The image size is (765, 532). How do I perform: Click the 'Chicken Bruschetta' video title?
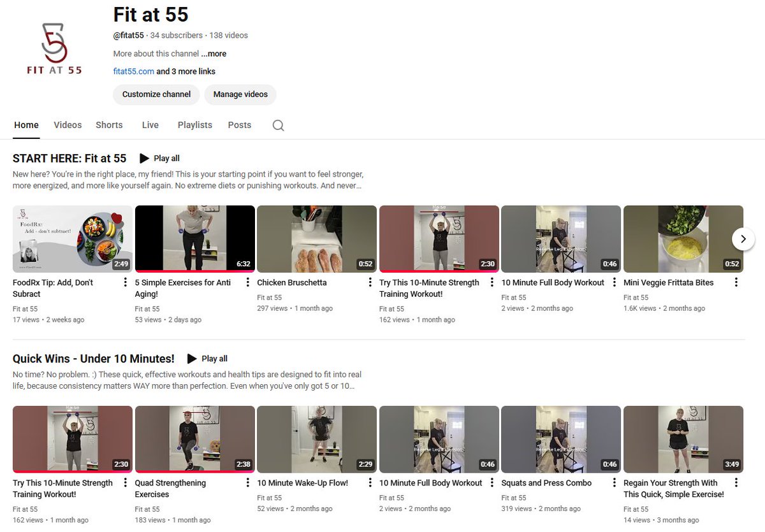tap(292, 282)
